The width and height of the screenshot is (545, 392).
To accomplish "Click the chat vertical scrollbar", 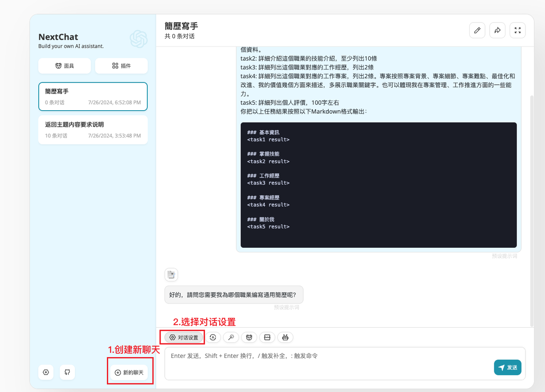I will [531, 211].
